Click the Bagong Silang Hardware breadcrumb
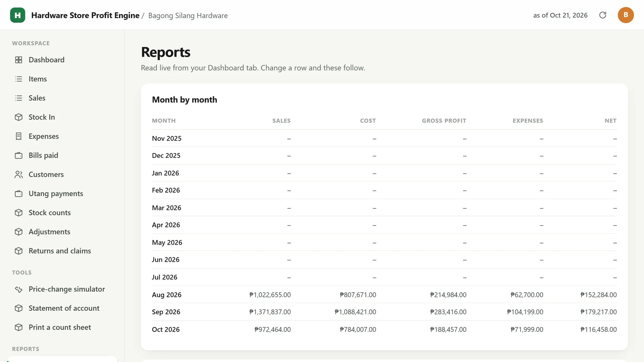This screenshot has height=362, width=644. point(188,15)
